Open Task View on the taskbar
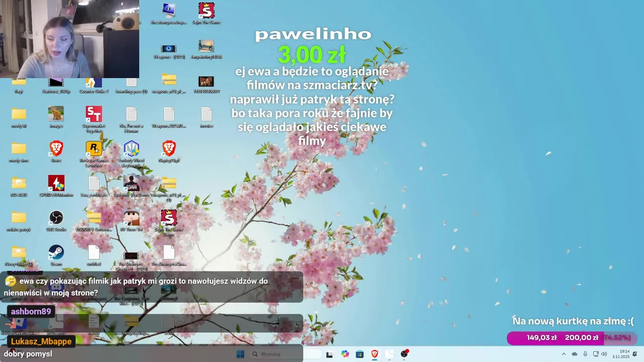 [330, 354]
